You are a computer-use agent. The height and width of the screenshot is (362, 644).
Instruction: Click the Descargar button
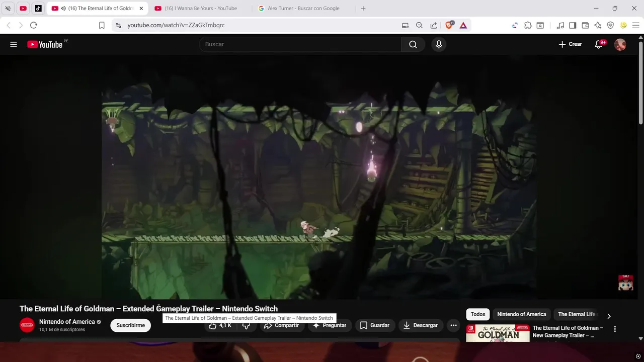[x=421, y=325]
